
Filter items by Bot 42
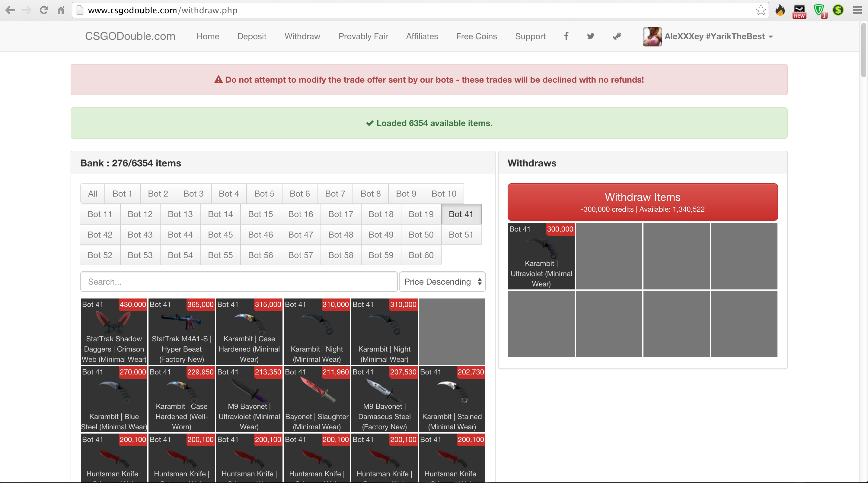click(x=100, y=235)
